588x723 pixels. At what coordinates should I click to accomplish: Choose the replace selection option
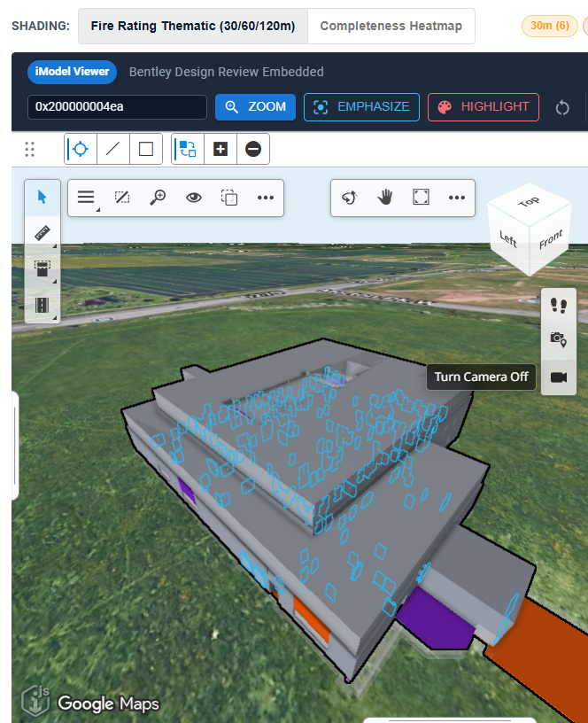pos(188,149)
